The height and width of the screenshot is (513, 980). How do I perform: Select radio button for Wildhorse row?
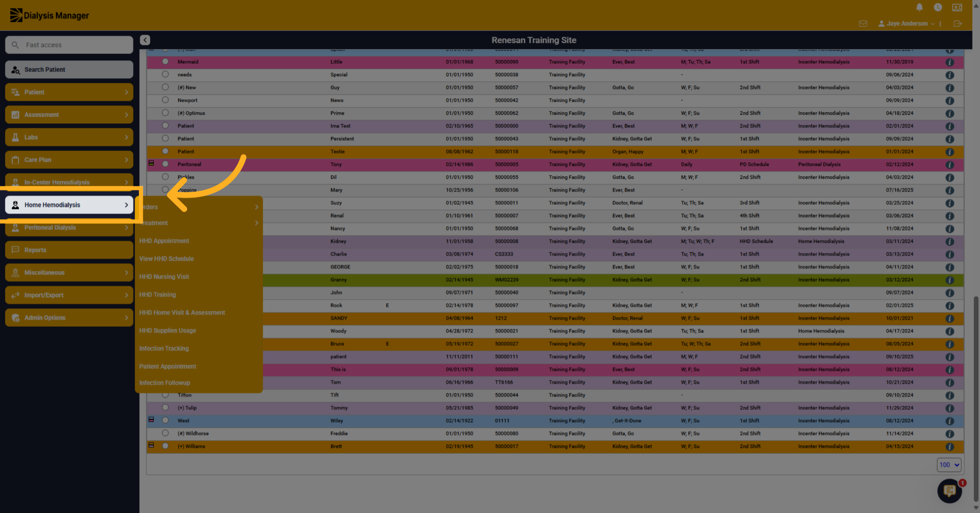click(x=165, y=433)
